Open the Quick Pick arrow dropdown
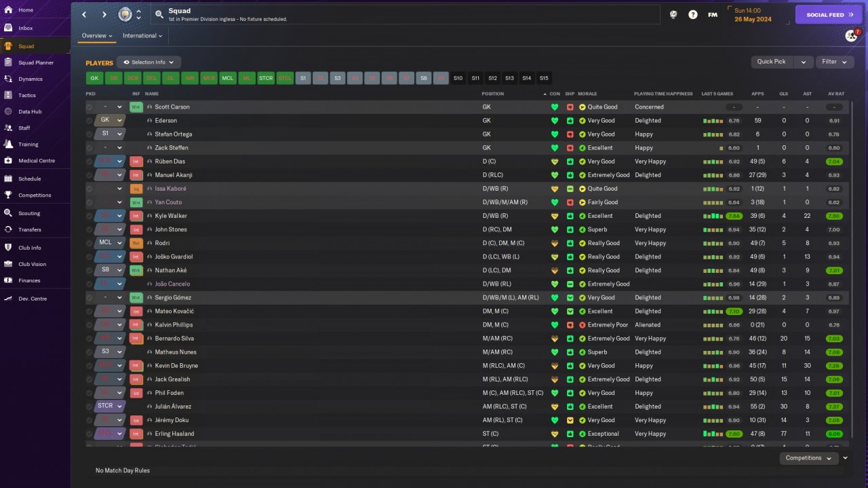 (x=804, y=62)
